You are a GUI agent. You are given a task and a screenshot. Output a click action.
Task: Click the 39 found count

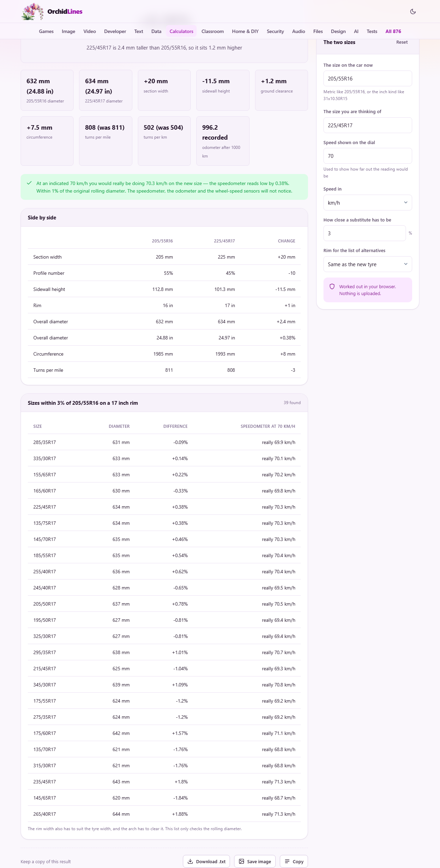[x=292, y=403]
